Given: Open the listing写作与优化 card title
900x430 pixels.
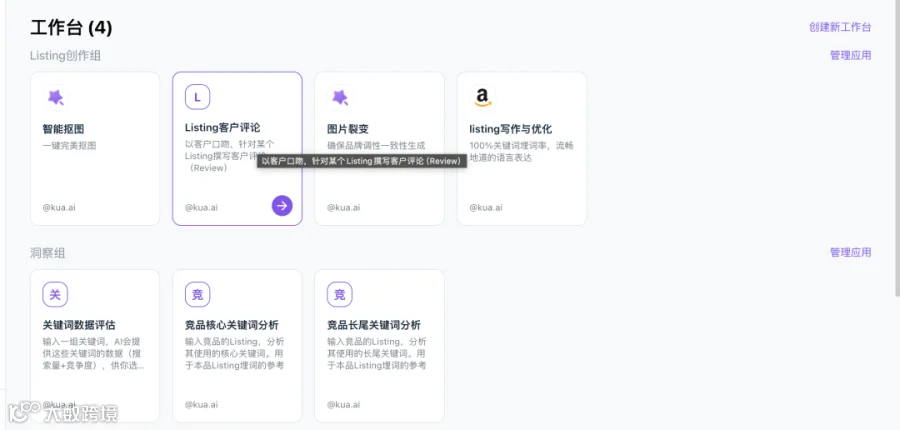Looking at the screenshot, I should coord(510,129).
